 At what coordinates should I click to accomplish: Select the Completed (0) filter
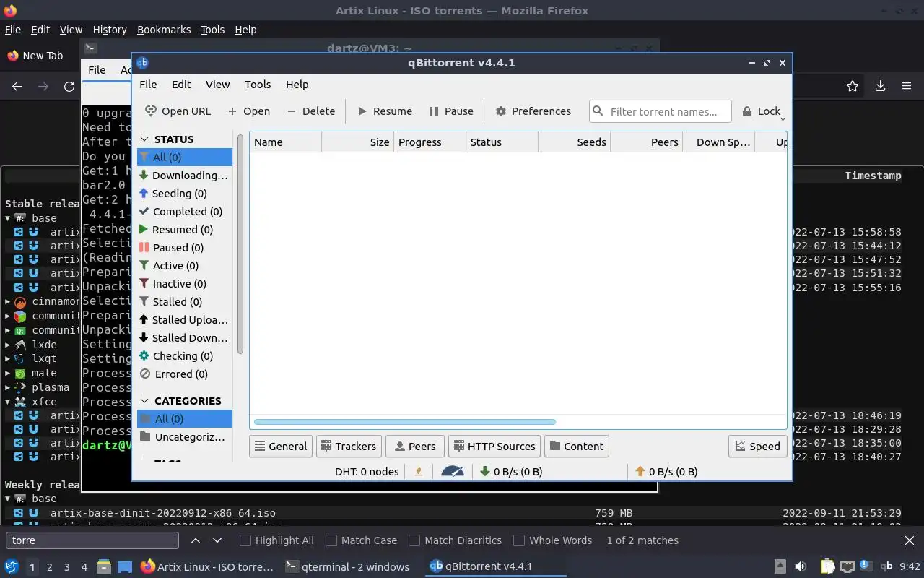click(x=185, y=212)
